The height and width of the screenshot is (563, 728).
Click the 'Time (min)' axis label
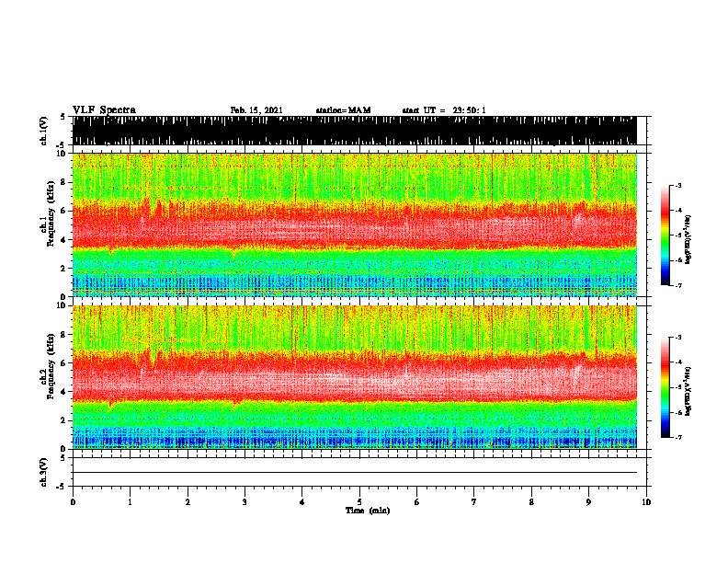coord(368,511)
